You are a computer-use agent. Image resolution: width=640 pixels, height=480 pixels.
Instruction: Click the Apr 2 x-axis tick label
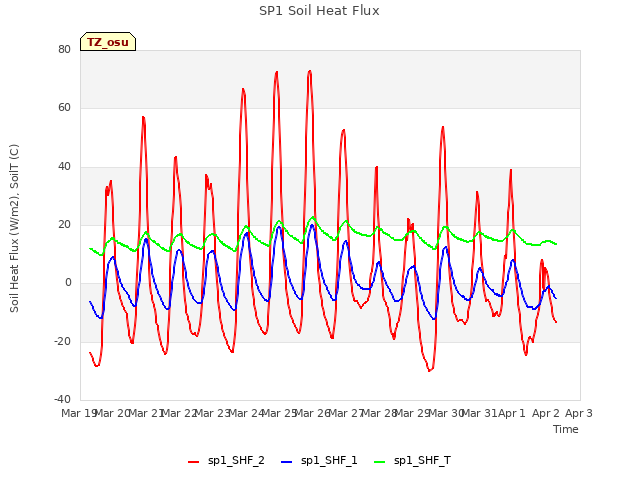(545, 413)
